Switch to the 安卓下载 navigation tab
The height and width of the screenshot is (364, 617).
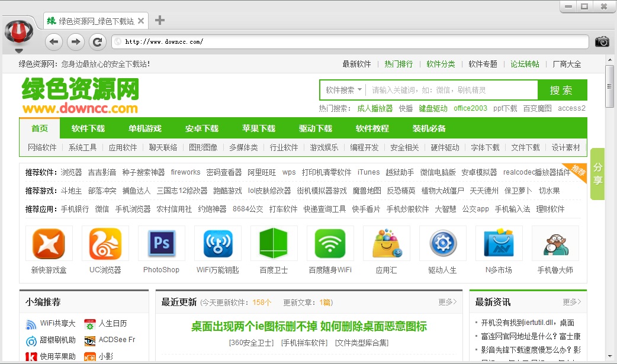[x=201, y=128]
